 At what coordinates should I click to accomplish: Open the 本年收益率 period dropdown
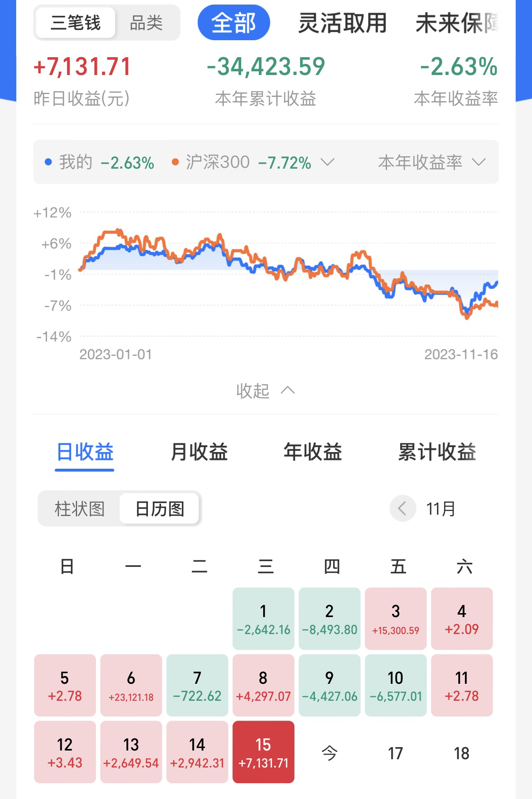pyautogui.click(x=432, y=162)
